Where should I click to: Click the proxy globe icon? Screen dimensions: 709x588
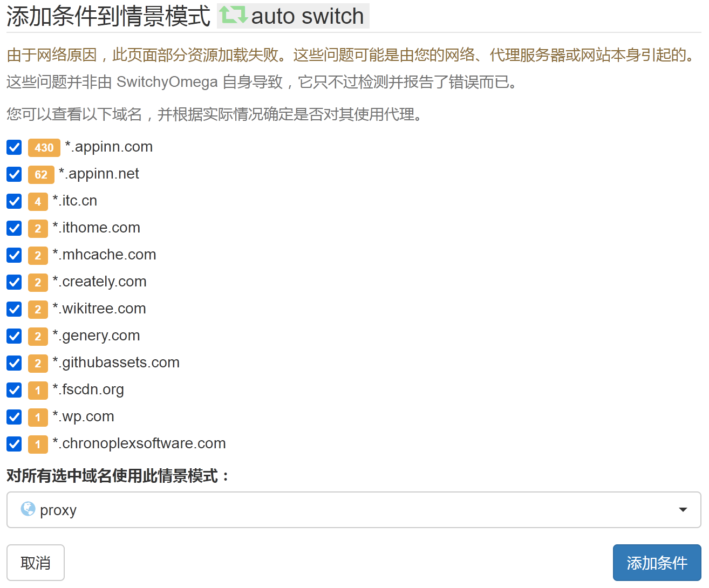(x=28, y=509)
